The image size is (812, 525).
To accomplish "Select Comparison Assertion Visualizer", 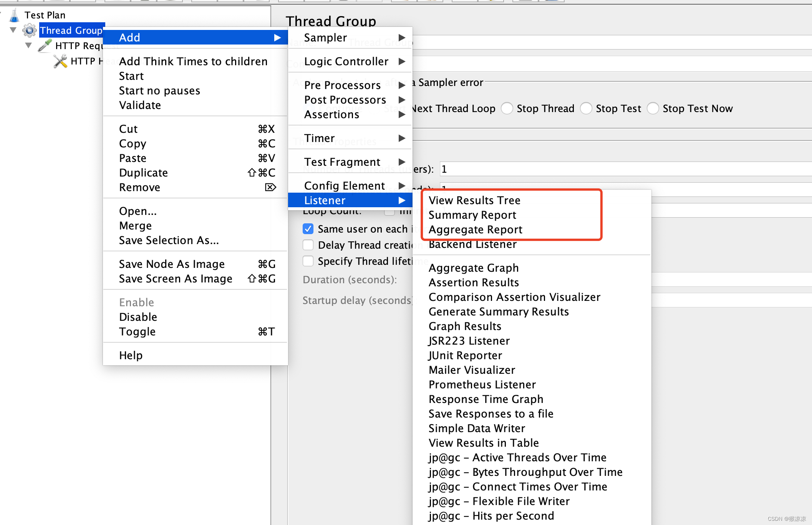I will [515, 297].
